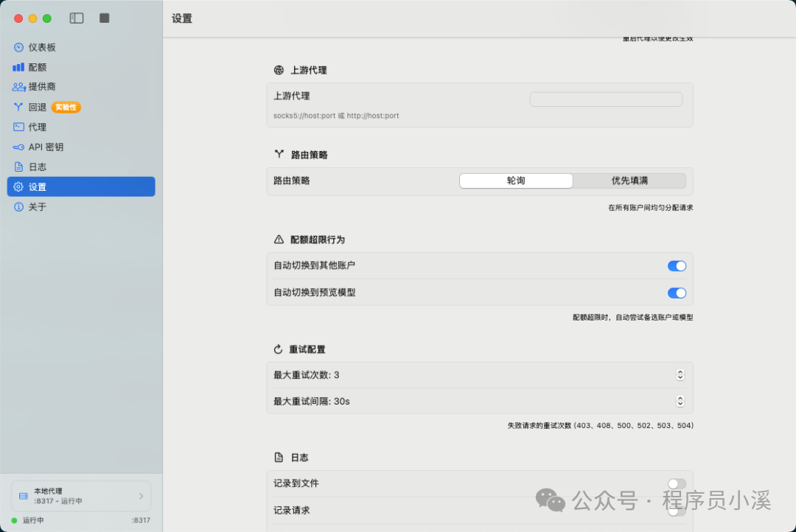Click the server icon in 本地代理 card
This screenshot has width=796, height=532.
coord(24,496)
